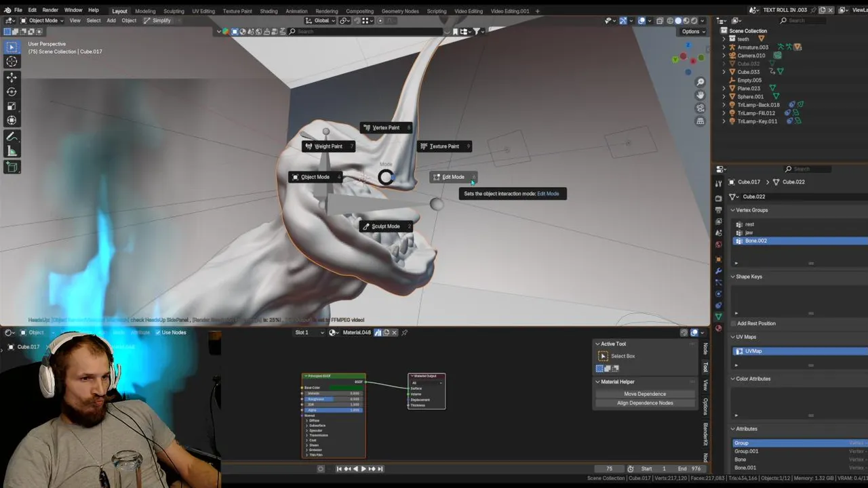Open the Object properties tab
Viewport: 868px width, 488px height.
(x=718, y=260)
